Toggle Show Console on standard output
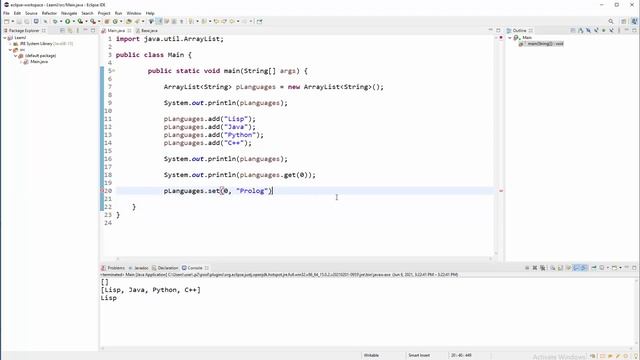640x360 pixels. 576,268
